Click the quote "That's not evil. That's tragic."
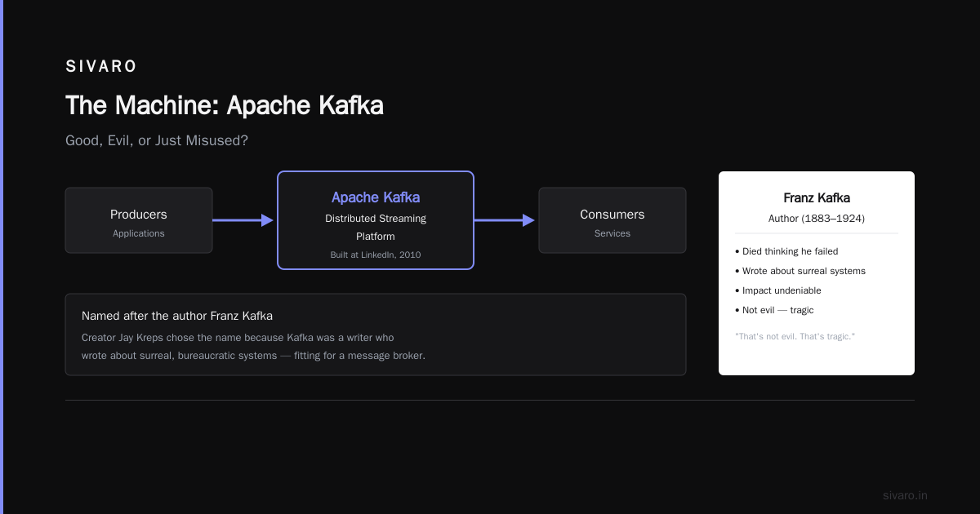The width and height of the screenshot is (980, 514). click(x=795, y=336)
